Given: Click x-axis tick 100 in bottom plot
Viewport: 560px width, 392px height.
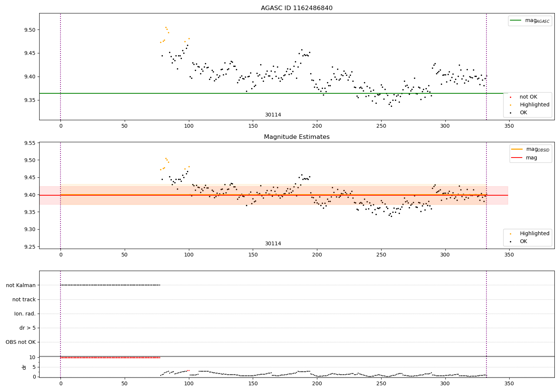Looking at the screenshot, I should tap(189, 383).
